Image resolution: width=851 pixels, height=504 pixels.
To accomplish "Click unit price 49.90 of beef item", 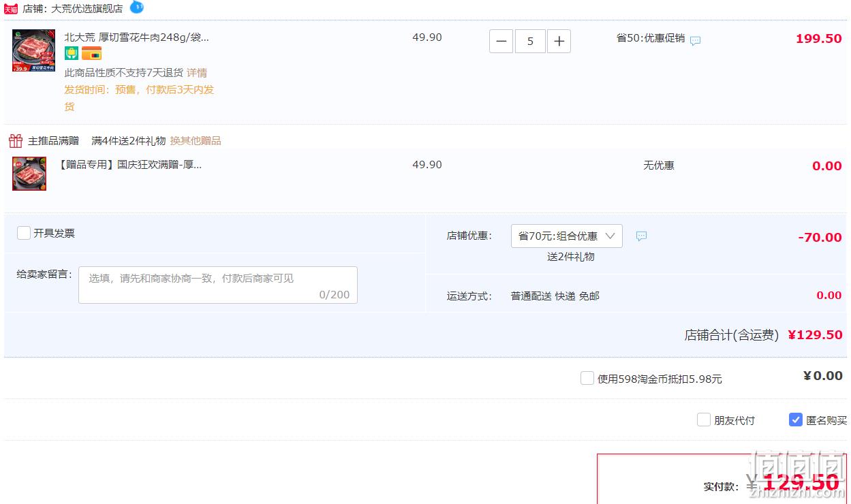I will 427,37.
